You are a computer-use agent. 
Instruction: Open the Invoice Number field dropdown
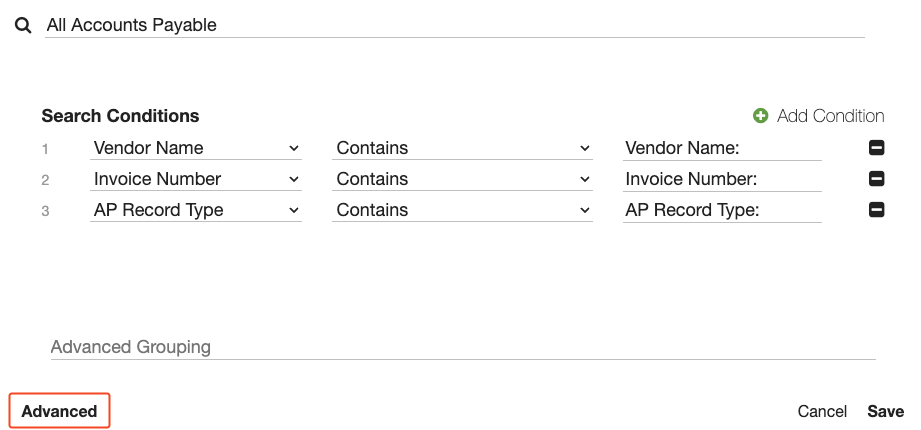[195, 179]
